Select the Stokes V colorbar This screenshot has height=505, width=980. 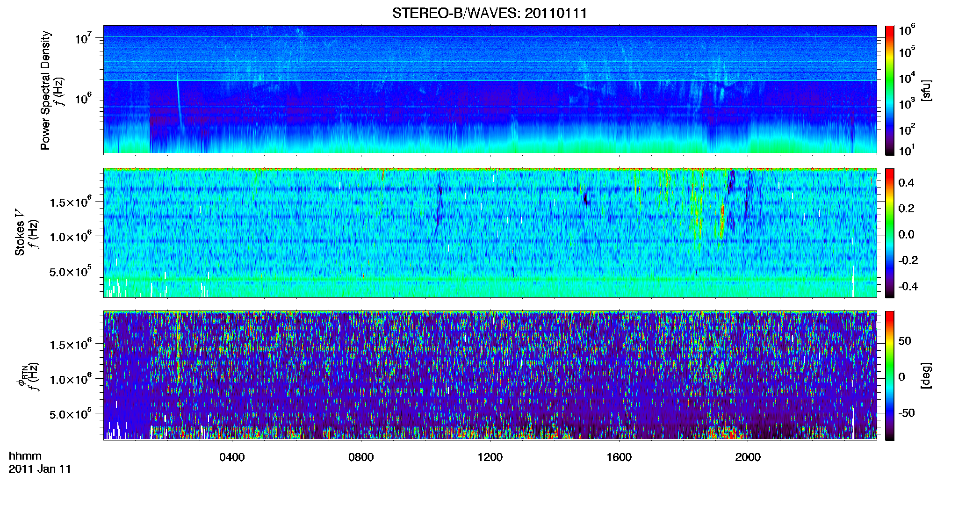click(890, 233)
